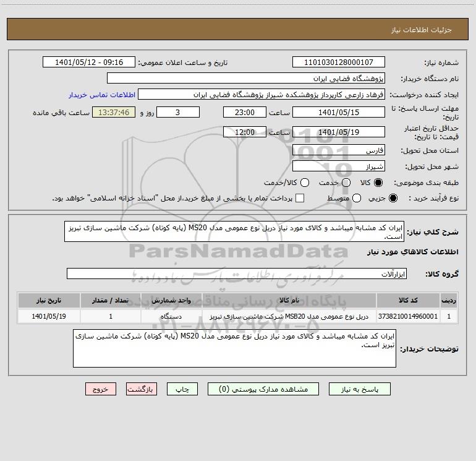This screenshot has height=461, width=476.
Task: Click the کد کالا column header
Action: coord(408,300)
